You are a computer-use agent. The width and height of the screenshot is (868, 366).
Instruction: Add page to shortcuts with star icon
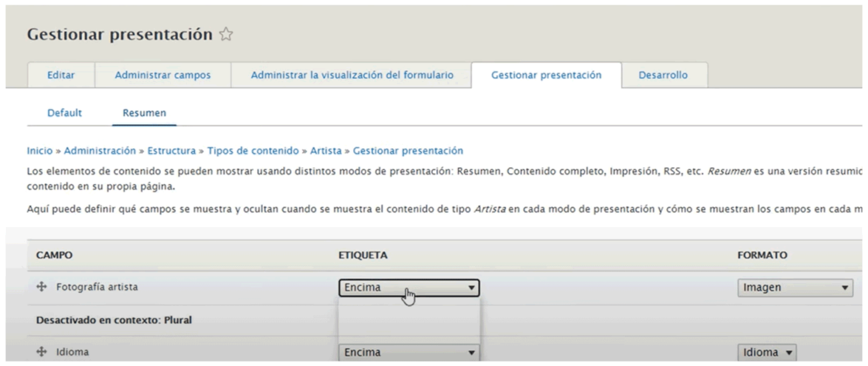(227, 35)
